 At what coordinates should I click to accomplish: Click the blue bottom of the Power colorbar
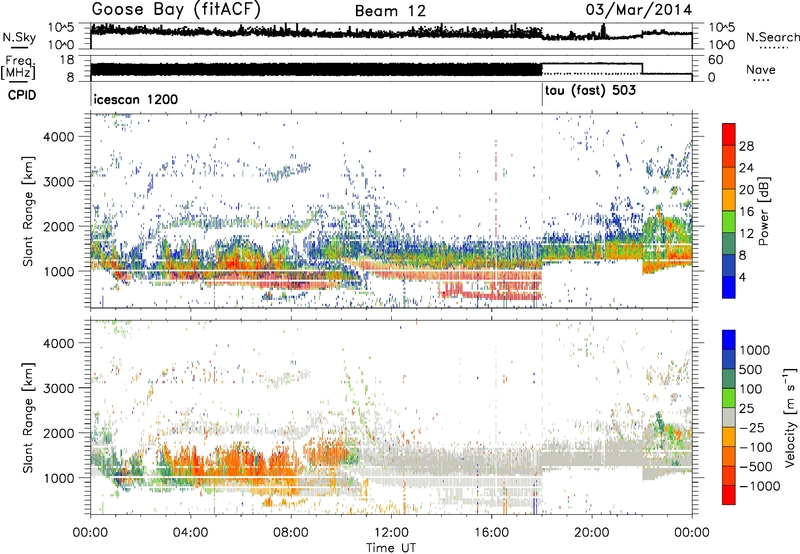(729, 287)
